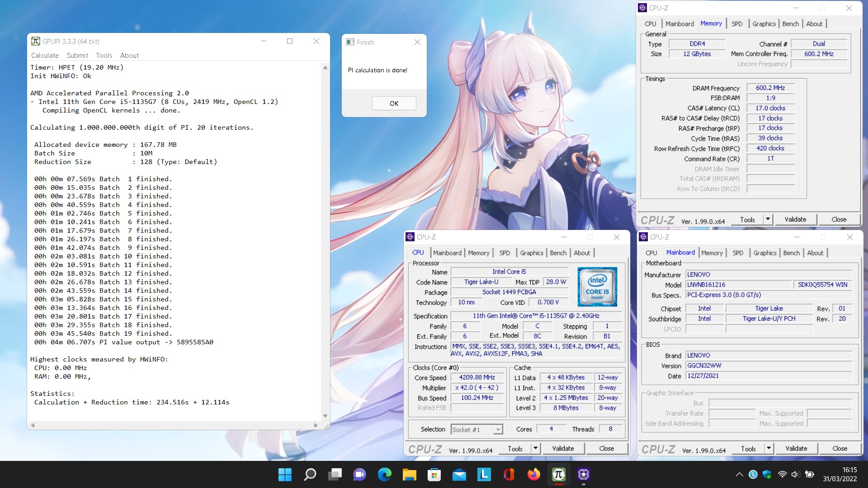Click the blue clock tray icon

pyautogui.click(x=753, y=474)
